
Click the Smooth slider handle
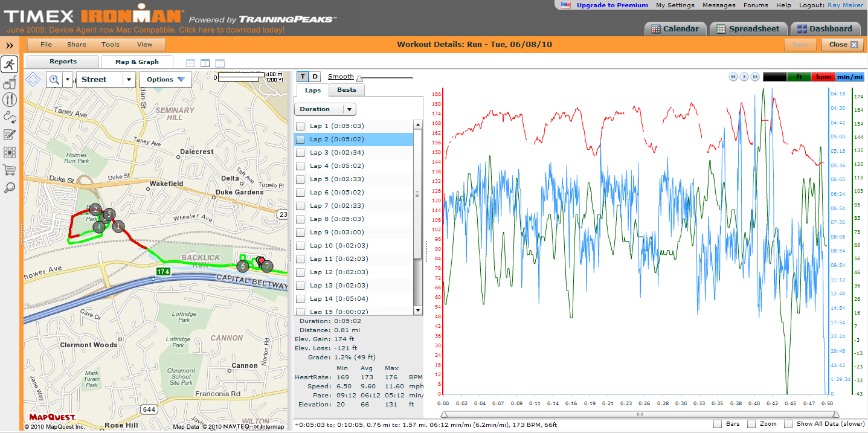point(359,79)
